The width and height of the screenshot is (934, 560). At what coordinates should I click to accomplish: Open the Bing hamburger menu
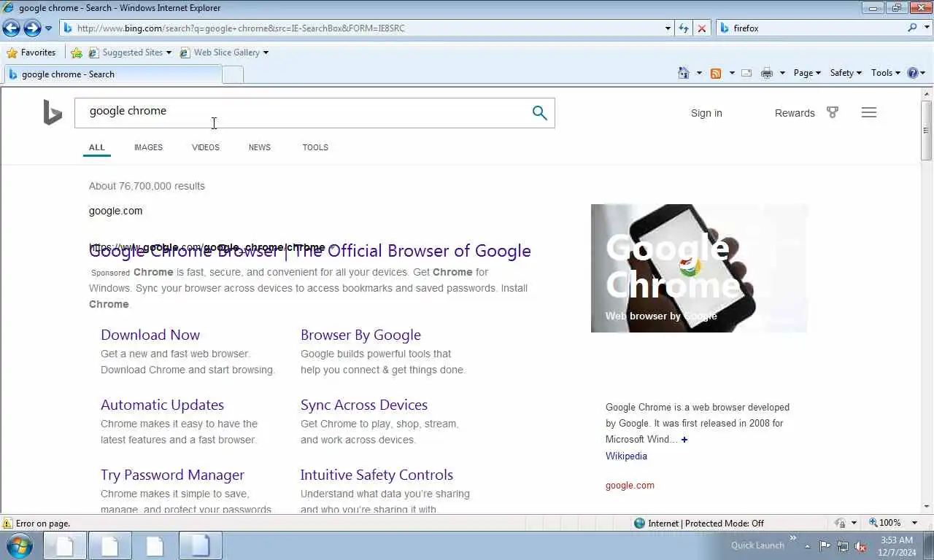click(868, 112)
